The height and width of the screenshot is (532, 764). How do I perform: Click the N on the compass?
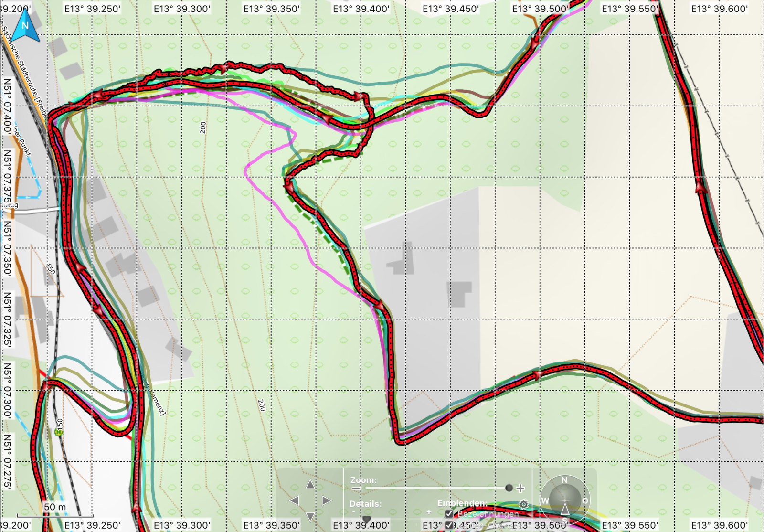tap(564, 480)
